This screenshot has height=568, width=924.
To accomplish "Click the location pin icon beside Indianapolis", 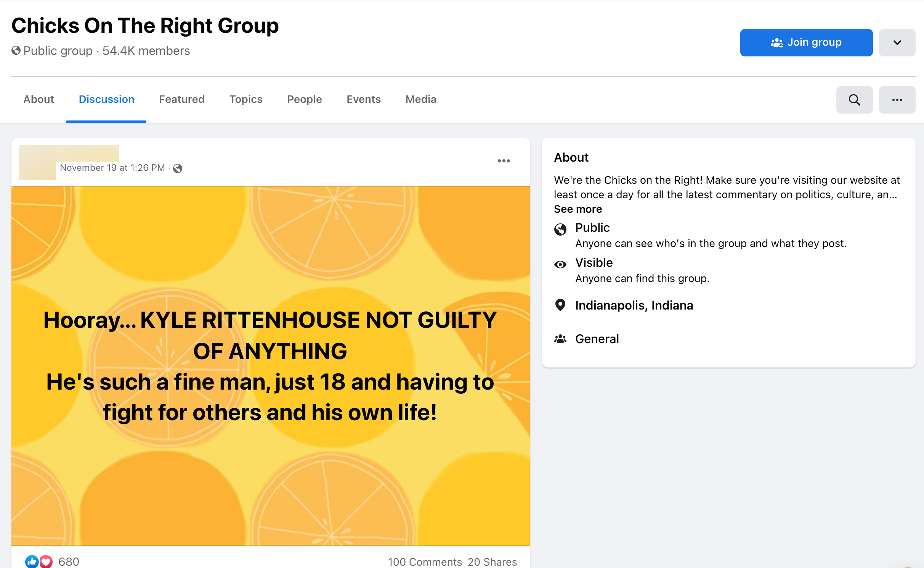I will tap(560, 305).
